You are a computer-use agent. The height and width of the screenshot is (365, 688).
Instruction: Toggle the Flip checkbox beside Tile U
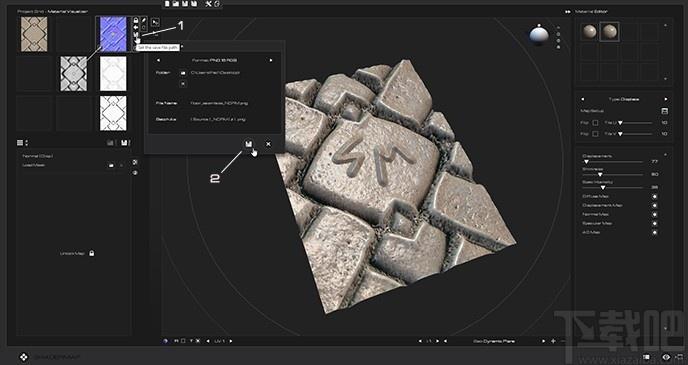click(595, 123)
